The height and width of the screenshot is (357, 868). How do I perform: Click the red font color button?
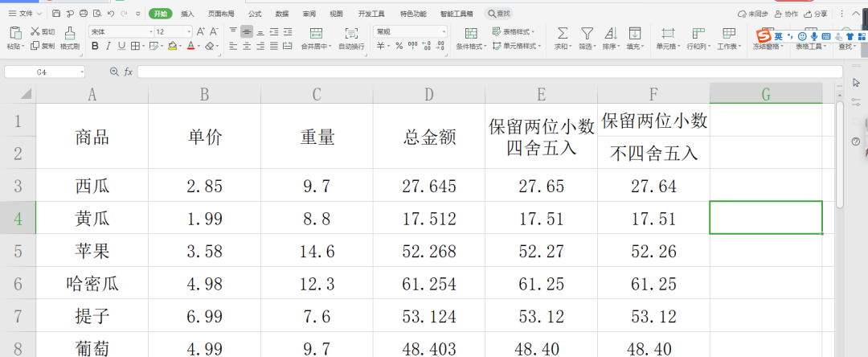(191, 47)
